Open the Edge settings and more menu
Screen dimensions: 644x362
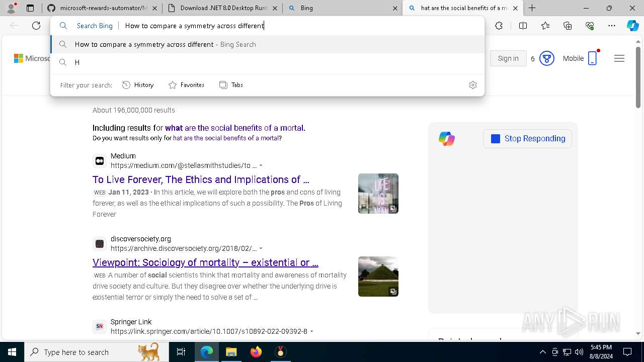pos(612,26)
